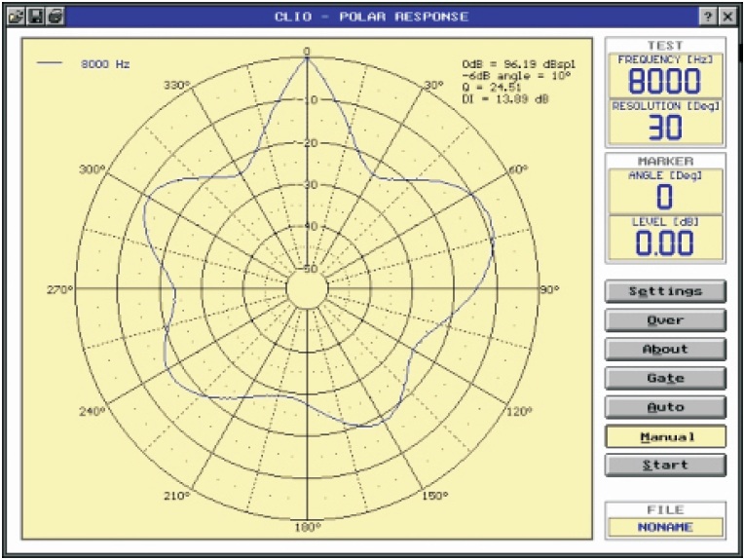Image resolution: width=744 pixels, height=560 pixels.
Task: Click the NONAME file field
Action: point(665,527)
